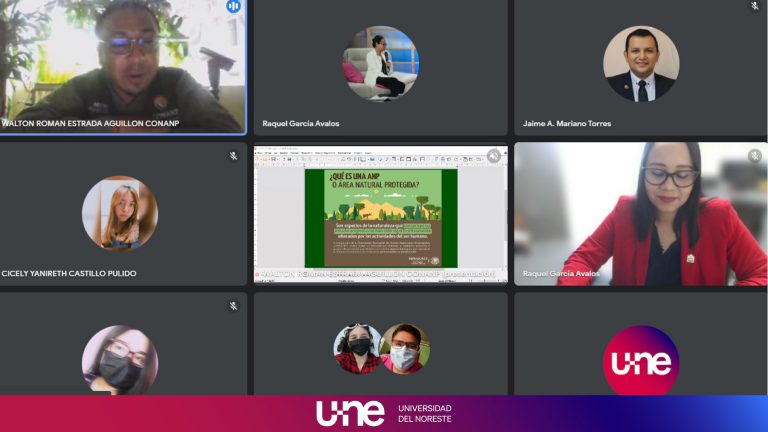The image size is (768, 432).
Task: Click Raquel García Avalos' round profile avatar
Action: pos(380,62)
